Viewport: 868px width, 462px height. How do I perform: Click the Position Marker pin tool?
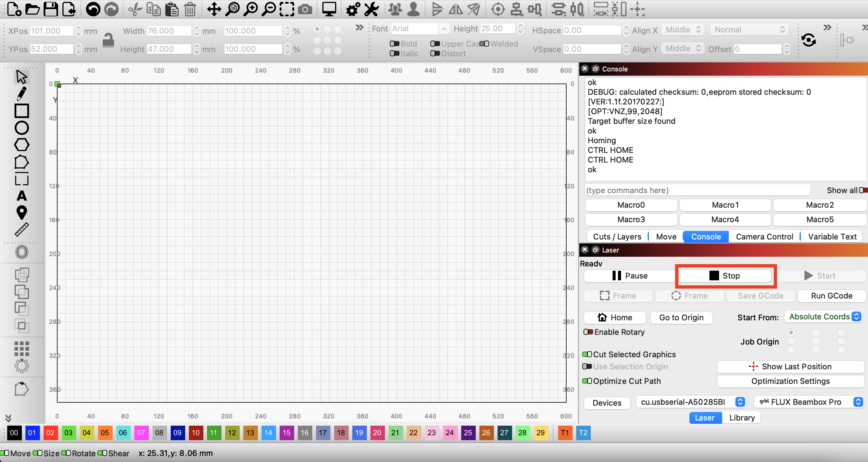point(21,213)
